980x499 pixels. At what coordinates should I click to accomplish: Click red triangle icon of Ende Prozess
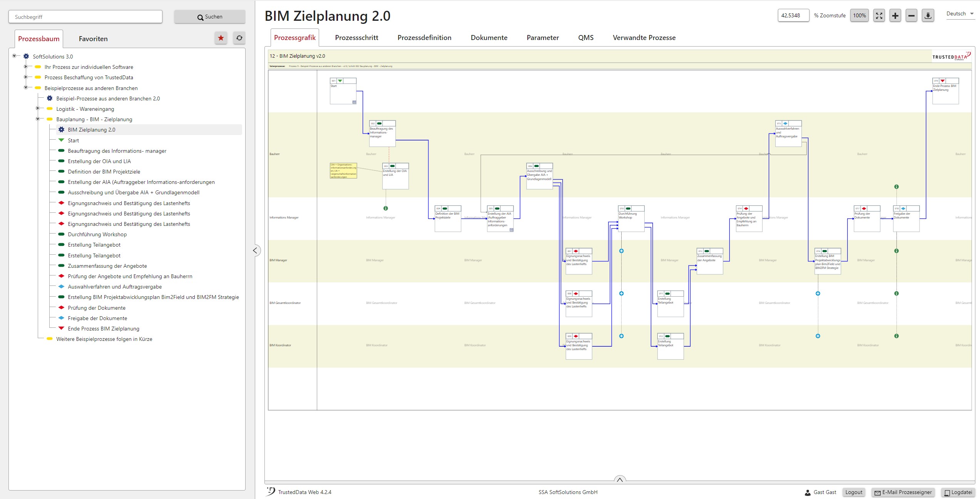61,328
